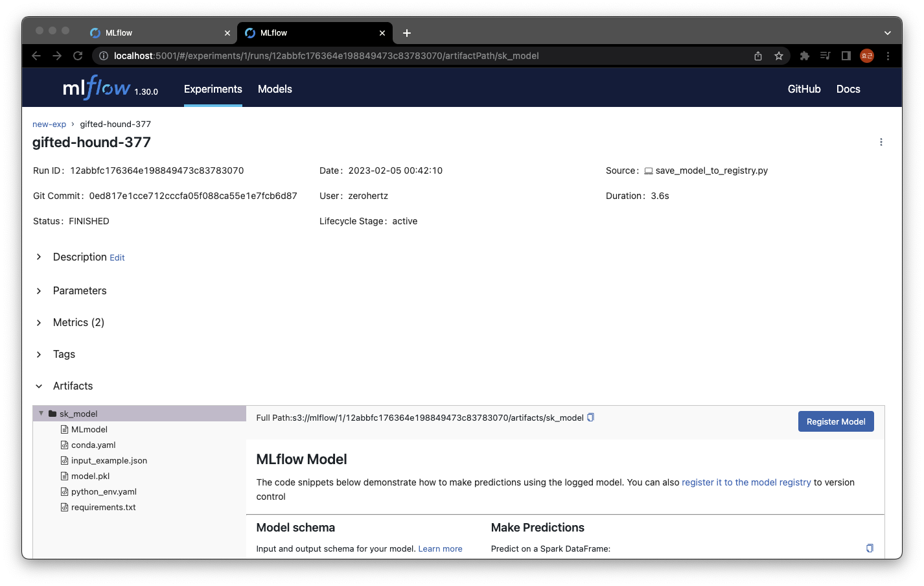Go to new-exp breadcrumb link

coord(49,124)
